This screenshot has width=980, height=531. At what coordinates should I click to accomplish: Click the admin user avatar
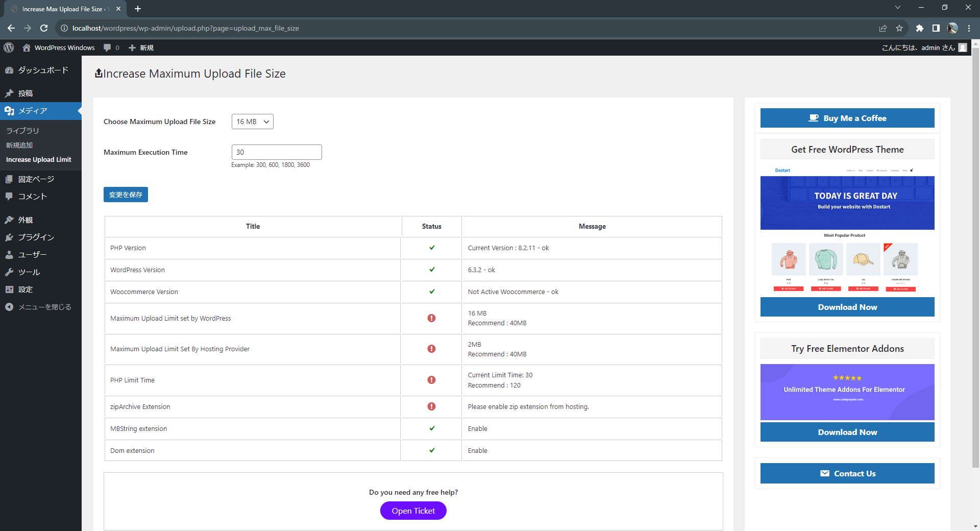click(963, 47)
